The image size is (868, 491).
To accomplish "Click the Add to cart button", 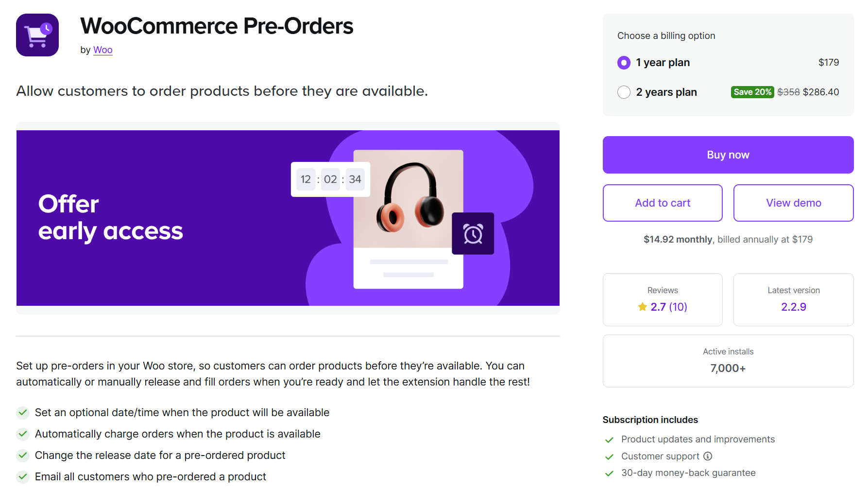I will click(662, 203).
